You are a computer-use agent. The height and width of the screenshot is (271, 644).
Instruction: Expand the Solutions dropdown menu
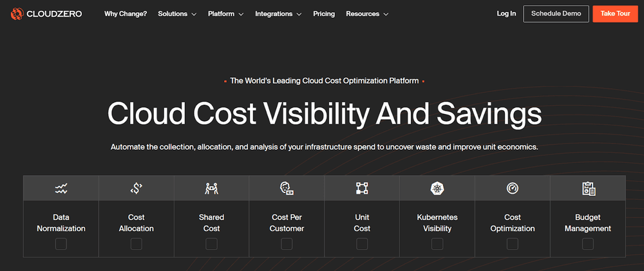coord(176,14)
